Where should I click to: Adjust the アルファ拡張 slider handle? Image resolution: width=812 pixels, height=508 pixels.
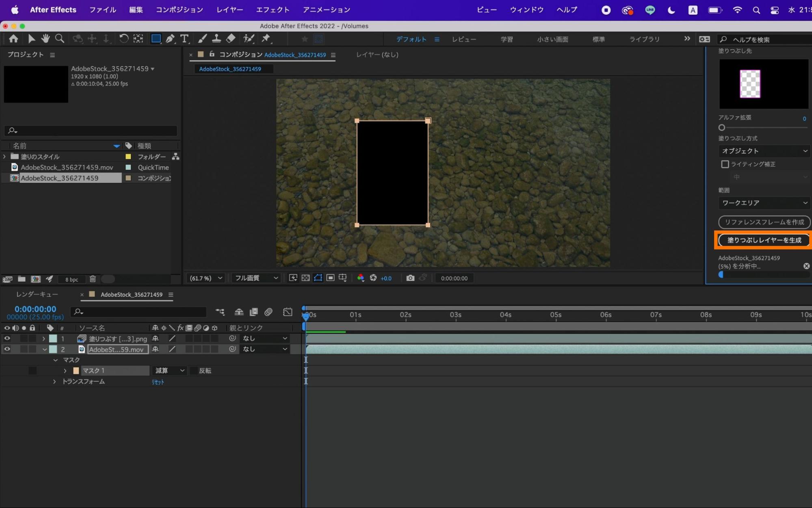(x=722, y=128)
